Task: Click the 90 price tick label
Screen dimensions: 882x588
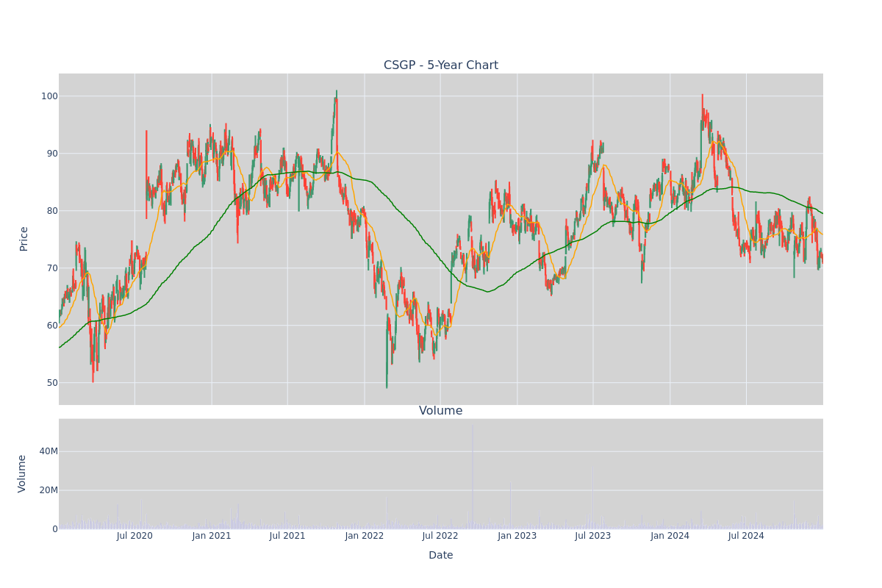Action: point(52,154)
